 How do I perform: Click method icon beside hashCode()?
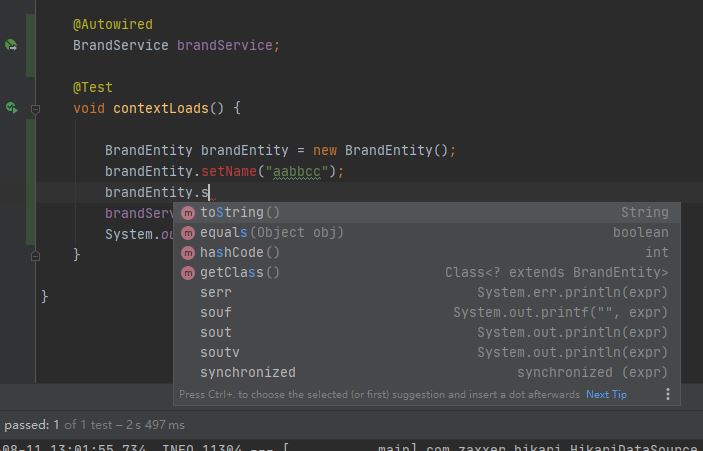pyautogui.click(x=188, y=253)
